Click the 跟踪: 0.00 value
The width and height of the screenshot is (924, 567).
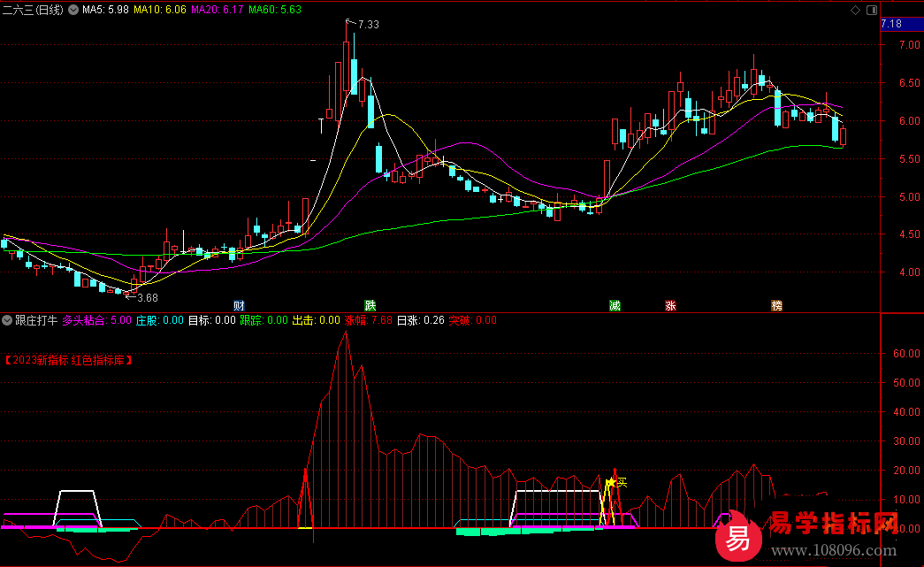click(x=264, y=320)
